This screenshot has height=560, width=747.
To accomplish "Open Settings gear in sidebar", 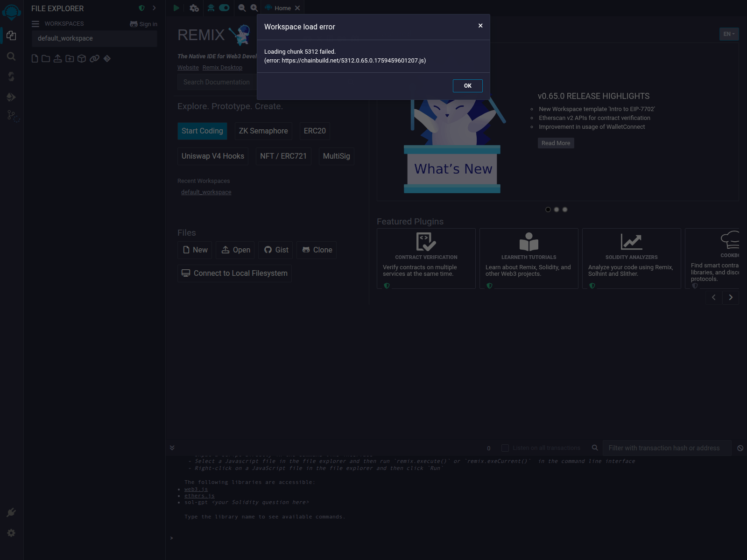I will click(x=11, y=533).
